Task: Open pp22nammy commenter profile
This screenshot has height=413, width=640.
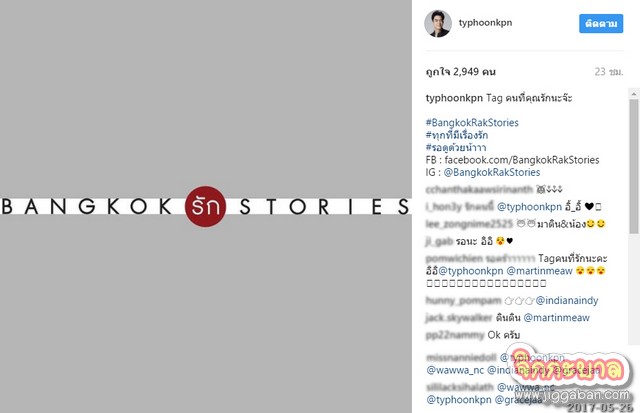Action: click(x=455, y=335)
